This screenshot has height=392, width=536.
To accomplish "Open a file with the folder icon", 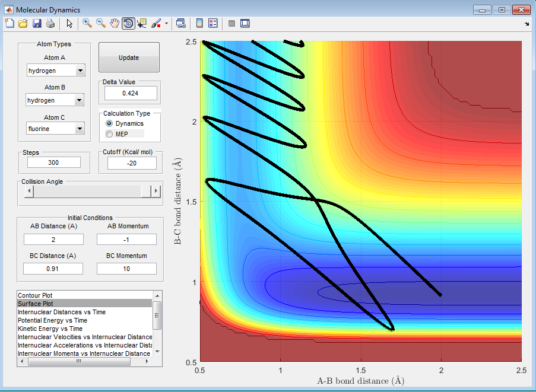I will coord(23,23).
